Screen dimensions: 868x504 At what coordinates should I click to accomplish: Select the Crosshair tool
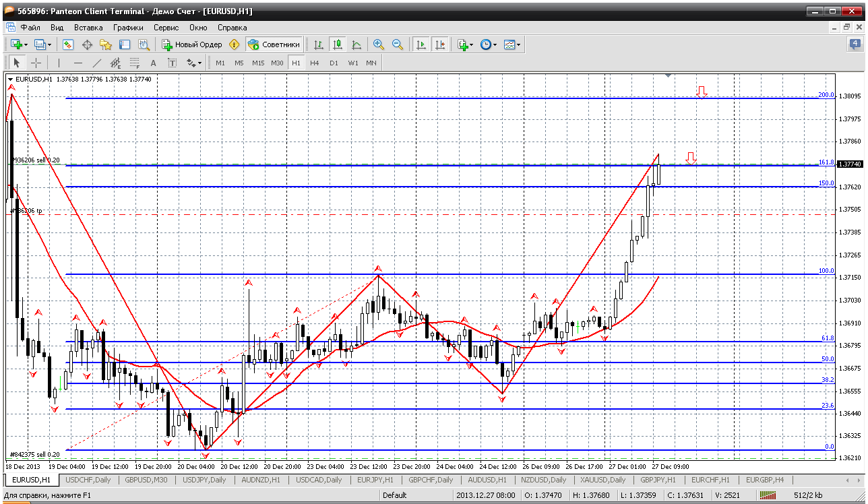[x=36, y=63]
